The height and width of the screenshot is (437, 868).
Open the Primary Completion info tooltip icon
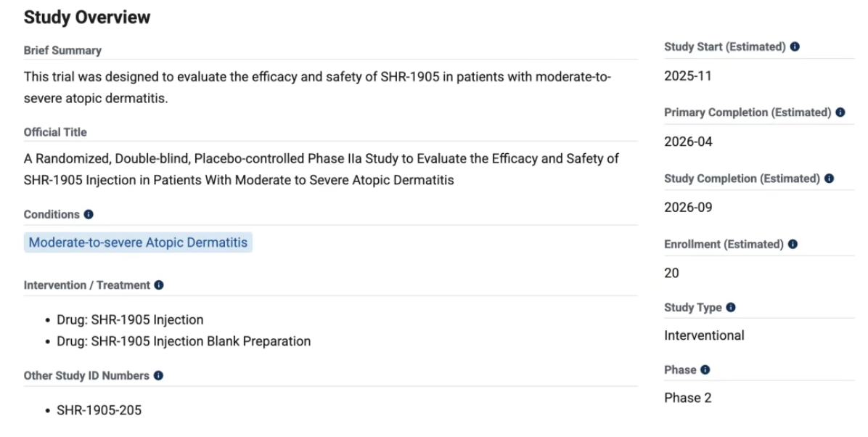click(x=840, y=113)
